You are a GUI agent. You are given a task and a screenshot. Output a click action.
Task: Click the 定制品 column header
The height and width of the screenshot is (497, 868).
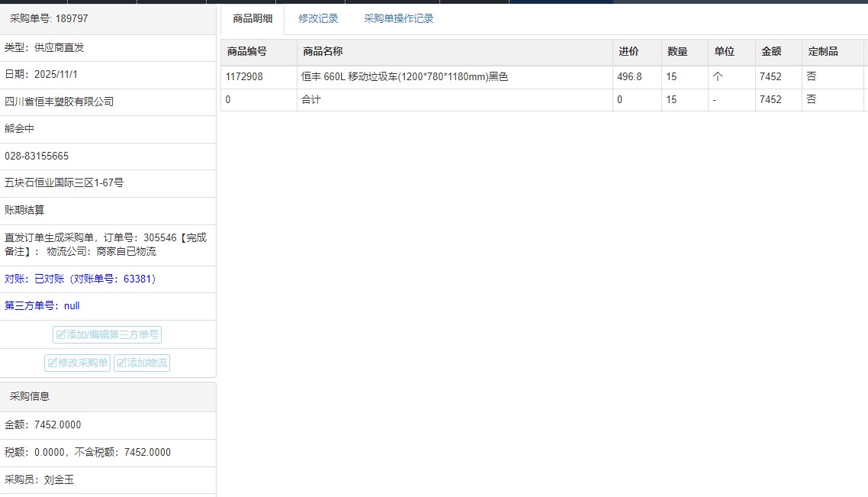(x=823, y=52)
